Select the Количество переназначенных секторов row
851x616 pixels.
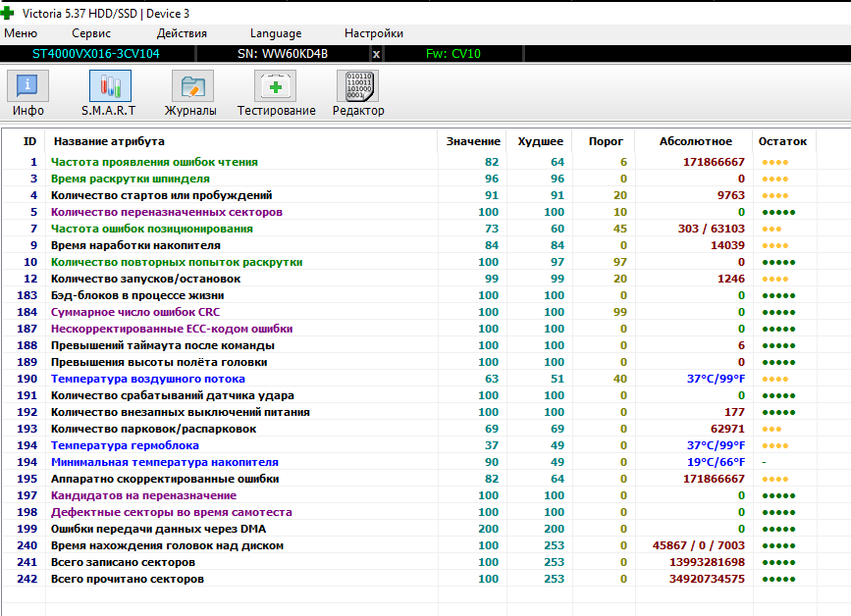click(166, 212)
